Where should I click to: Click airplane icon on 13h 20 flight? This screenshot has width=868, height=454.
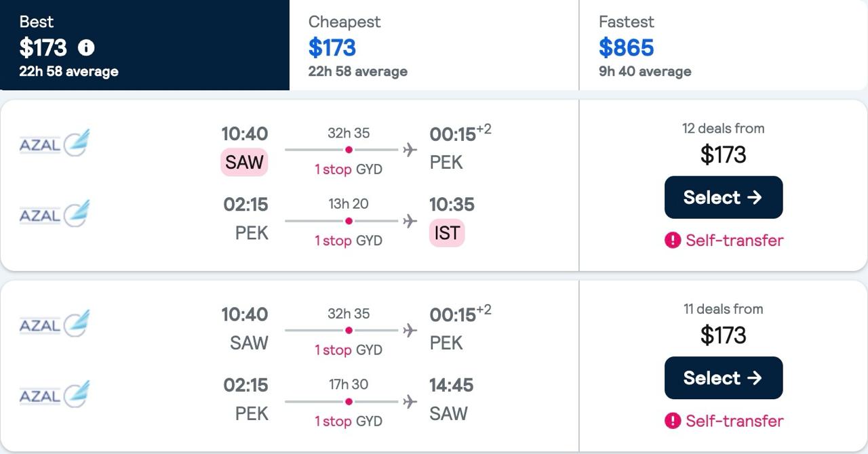click(x=410, y=221)
